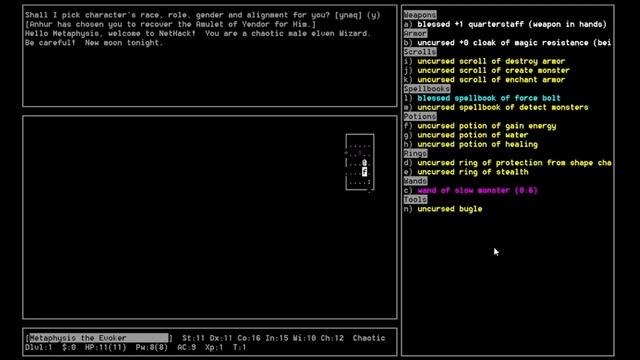The width and height of the screenshot is (640, 360).
Task: Click the 'Be careful! New moon tonight.' message
Action: click(94, 43)
